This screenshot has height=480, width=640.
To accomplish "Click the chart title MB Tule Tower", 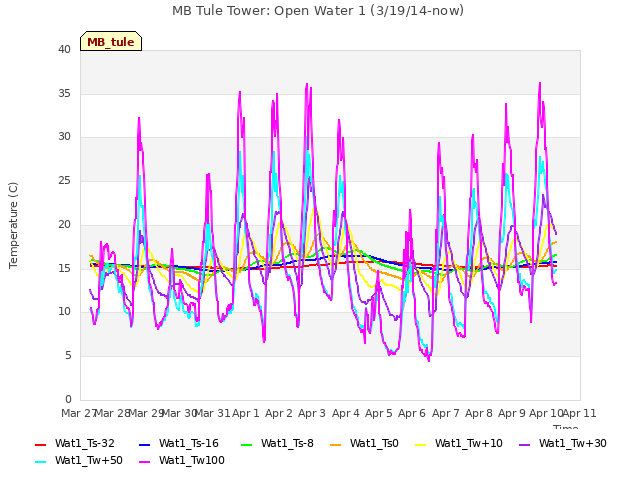I will tap(318, 11).
